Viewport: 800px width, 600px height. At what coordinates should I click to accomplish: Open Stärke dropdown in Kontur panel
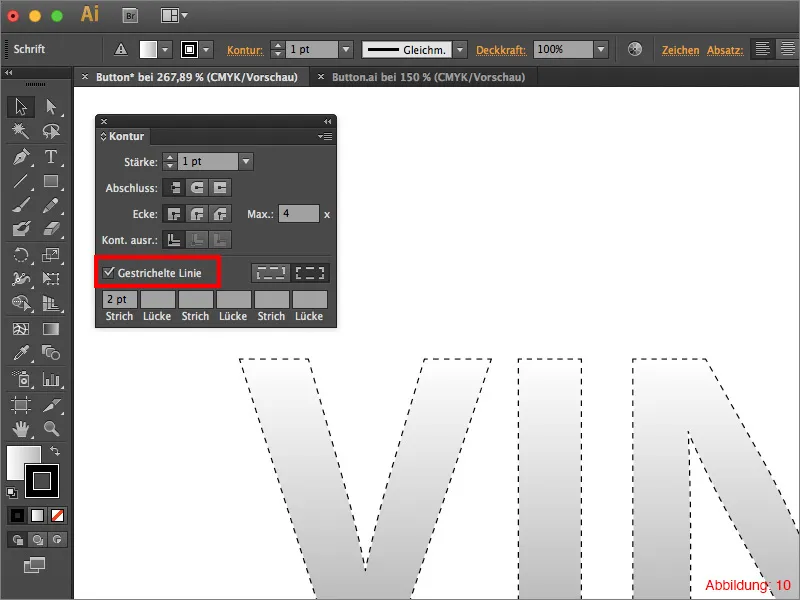pyautogui.click(x=246, y=162)
